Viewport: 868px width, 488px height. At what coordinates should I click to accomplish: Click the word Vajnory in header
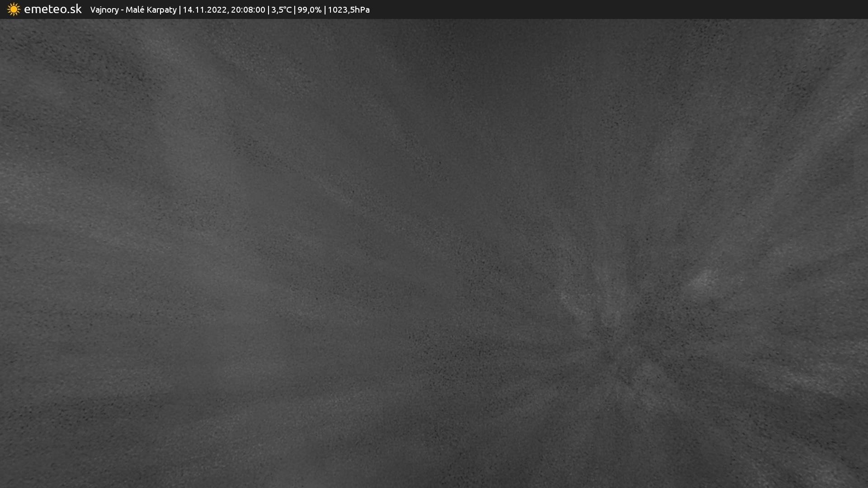pos(104,10)
